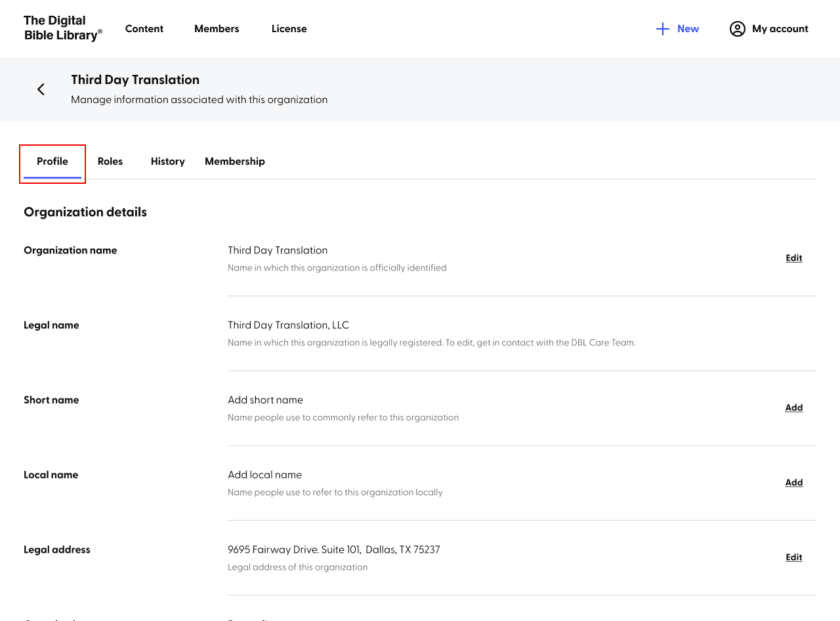The image size is (840, 621).
Task: Click the back arrow beside Third Day Translation
Action: (41, 89)
